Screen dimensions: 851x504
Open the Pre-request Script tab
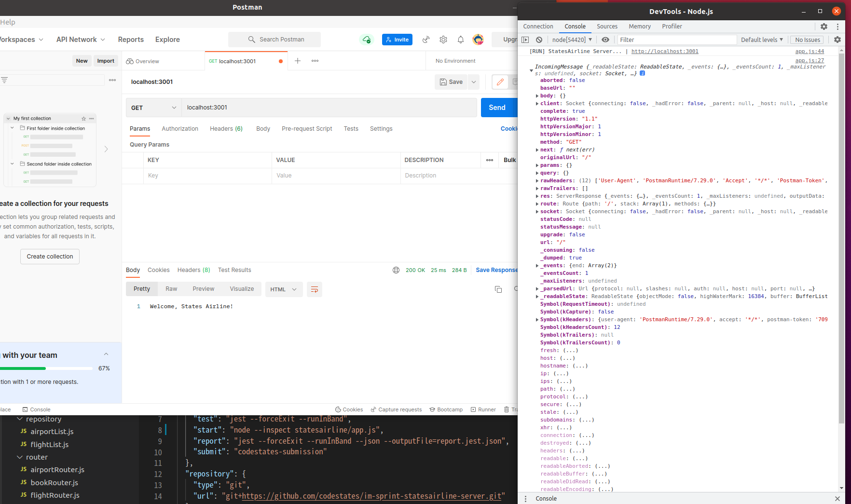point(307,129)
